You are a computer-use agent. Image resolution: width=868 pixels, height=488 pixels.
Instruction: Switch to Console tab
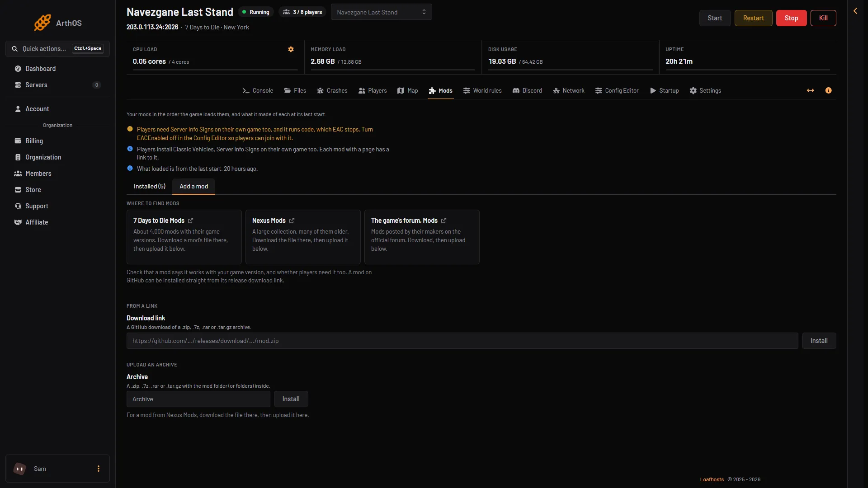point(258,91)
